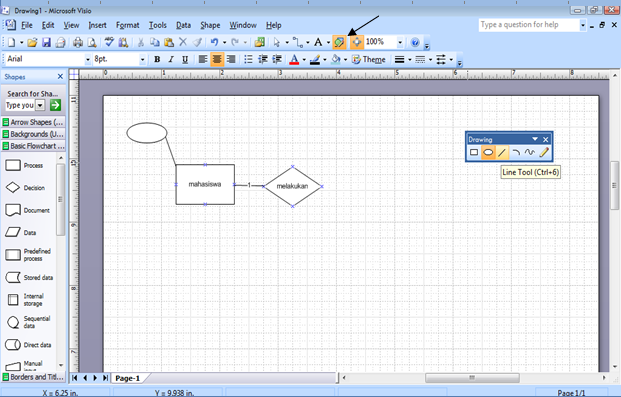Toggle Italic formatting
This screenshot has width=621, height=397.
[171, 59]
